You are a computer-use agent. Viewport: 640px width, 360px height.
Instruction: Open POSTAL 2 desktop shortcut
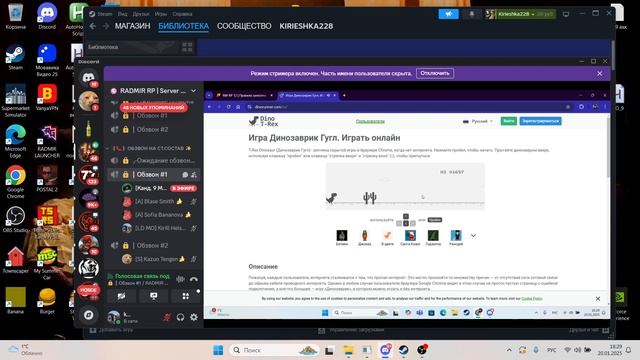47,178
